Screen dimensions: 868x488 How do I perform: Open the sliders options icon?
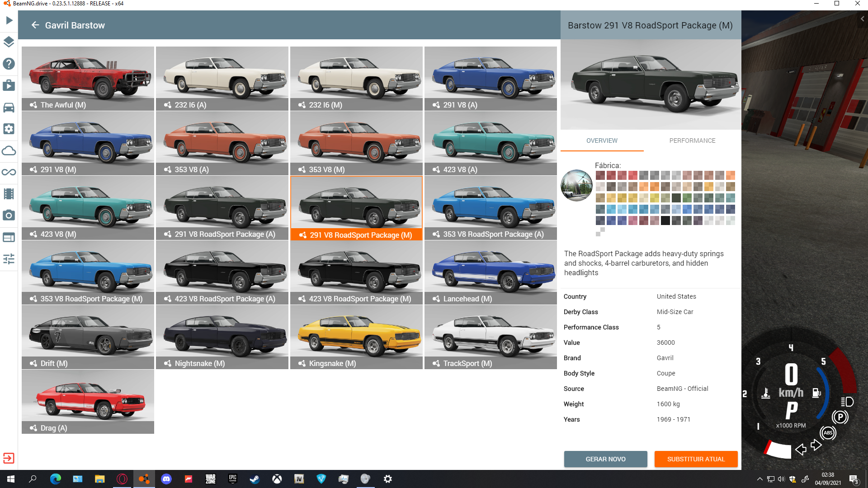click(9, 259)
